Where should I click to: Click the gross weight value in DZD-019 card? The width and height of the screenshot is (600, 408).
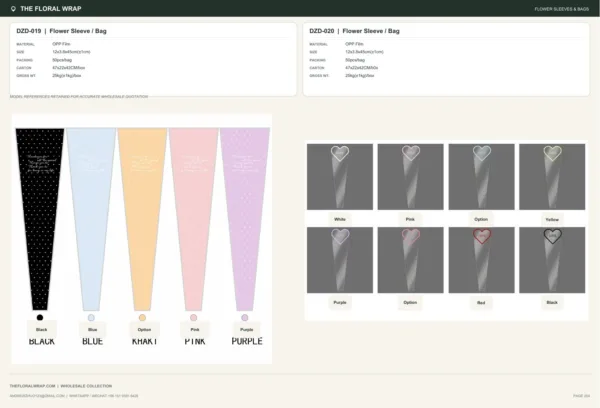pyautogui.click(x=67, y=76)
